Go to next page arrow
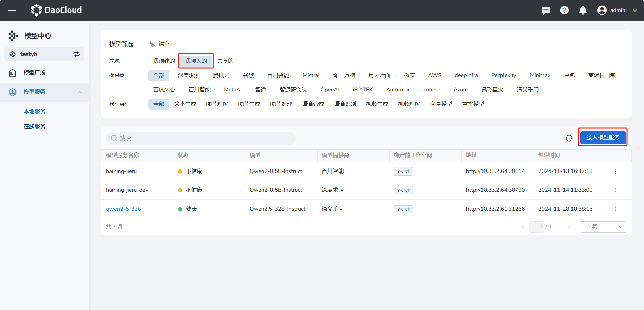Screen dimensions: 644x310 pos(569,227)
